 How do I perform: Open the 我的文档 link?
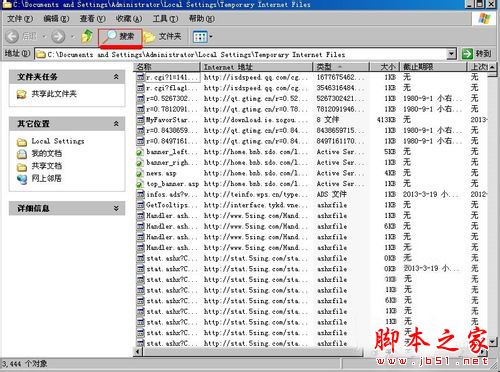point(47,153)
